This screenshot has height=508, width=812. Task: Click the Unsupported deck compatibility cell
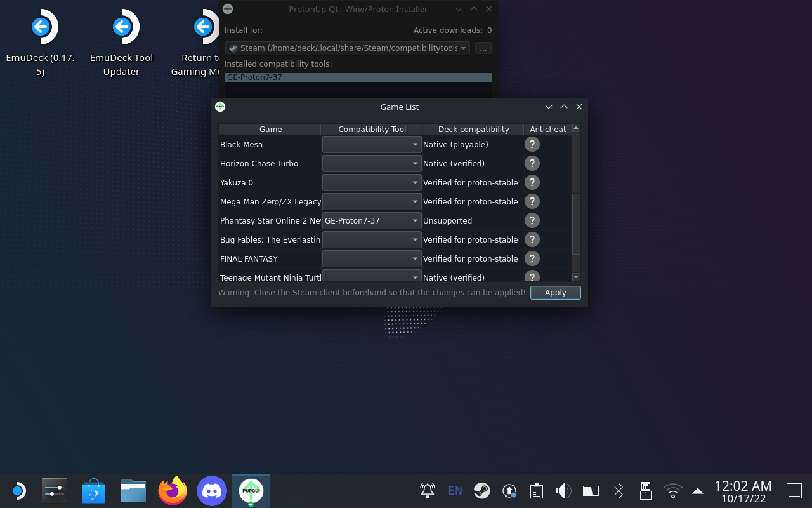click(x=447, y=221)
